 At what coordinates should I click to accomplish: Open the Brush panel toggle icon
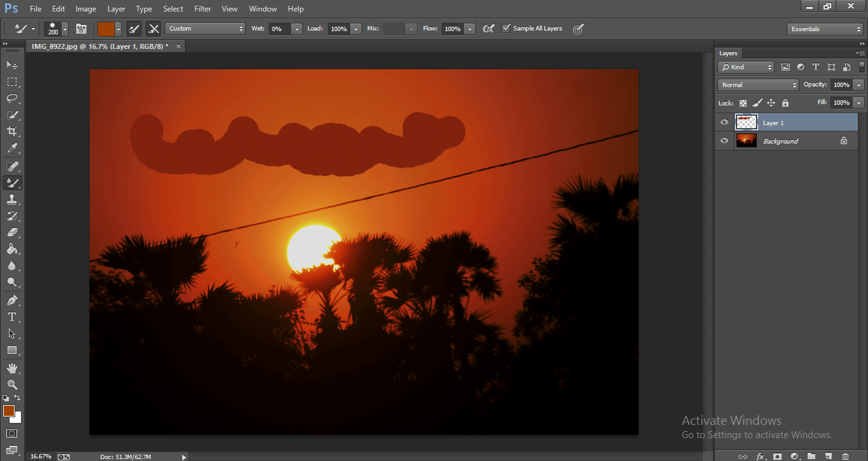tap(81, 29)
